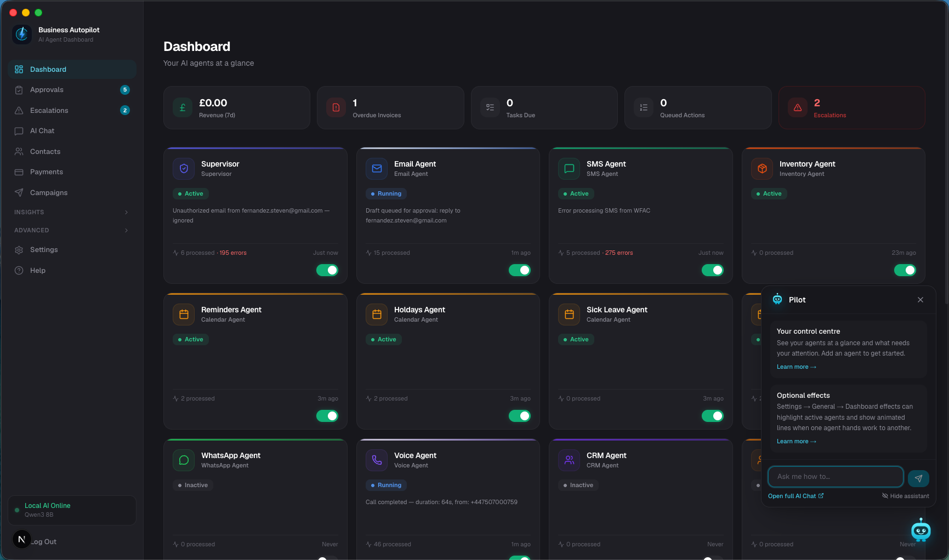Click the Running status on Voice Agent
Screen dimensions: 949x560
point(386,485)
